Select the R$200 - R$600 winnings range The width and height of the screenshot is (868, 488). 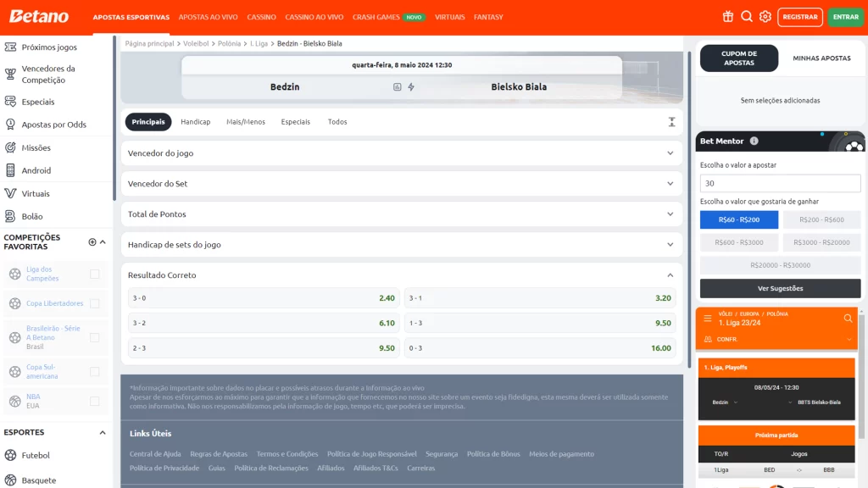click(821, 219)
